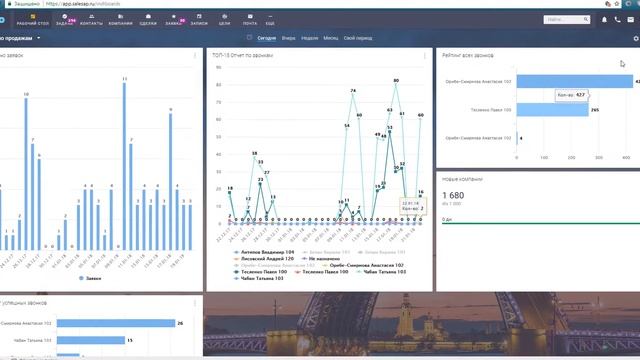The image size is (640, 360).
Task: Open the Цели section
Action: [x=224, y=20]
